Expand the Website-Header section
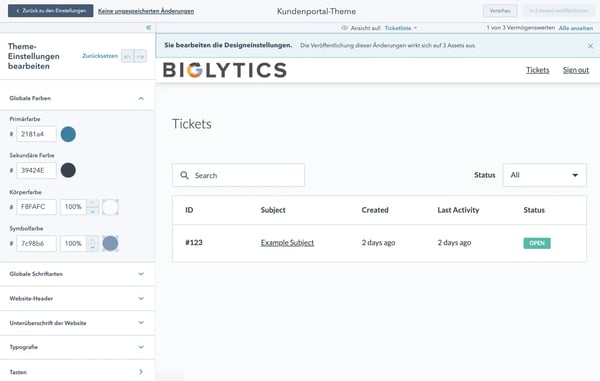Screen dimensions: 600x381 77,298
